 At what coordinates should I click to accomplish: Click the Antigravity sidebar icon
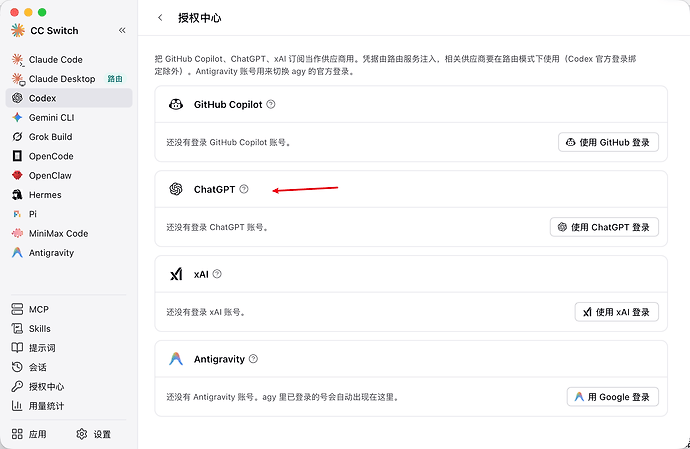[x=17, y=253]
